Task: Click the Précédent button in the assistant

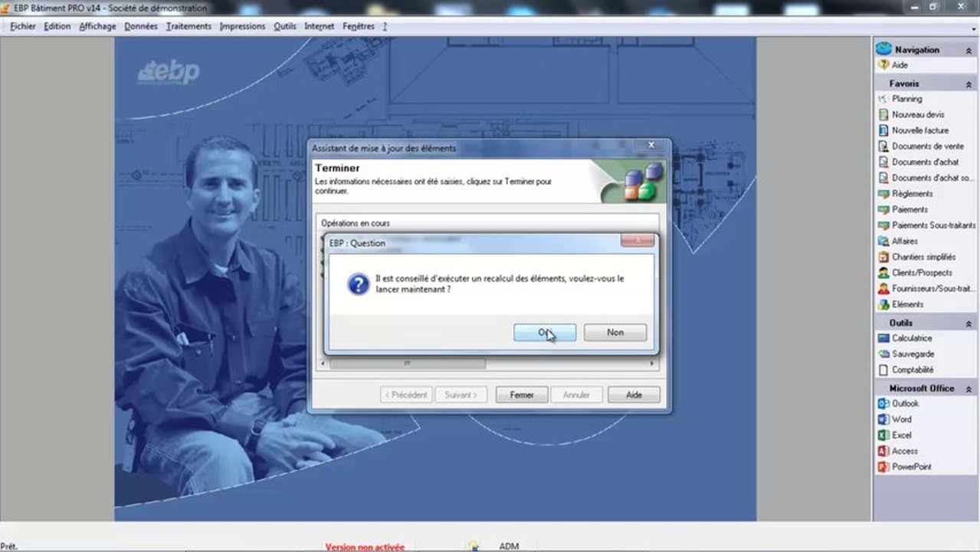Action: coord(406,395)
